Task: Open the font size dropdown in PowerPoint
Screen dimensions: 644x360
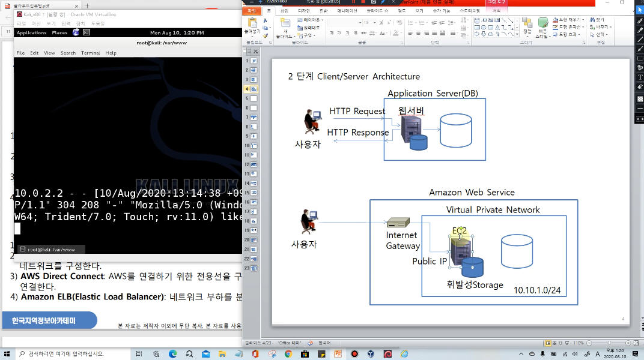Action: pyautogui.click(x=374, y=23)
